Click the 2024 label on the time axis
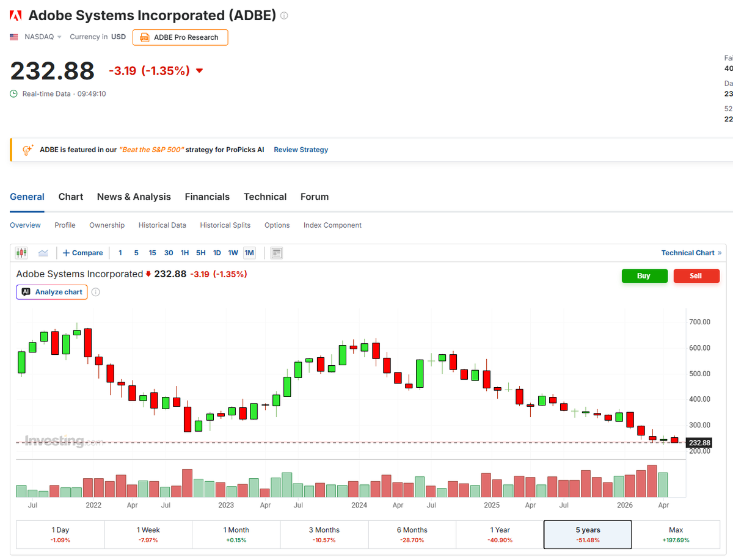The image size is (733, 560). point(359,506)
